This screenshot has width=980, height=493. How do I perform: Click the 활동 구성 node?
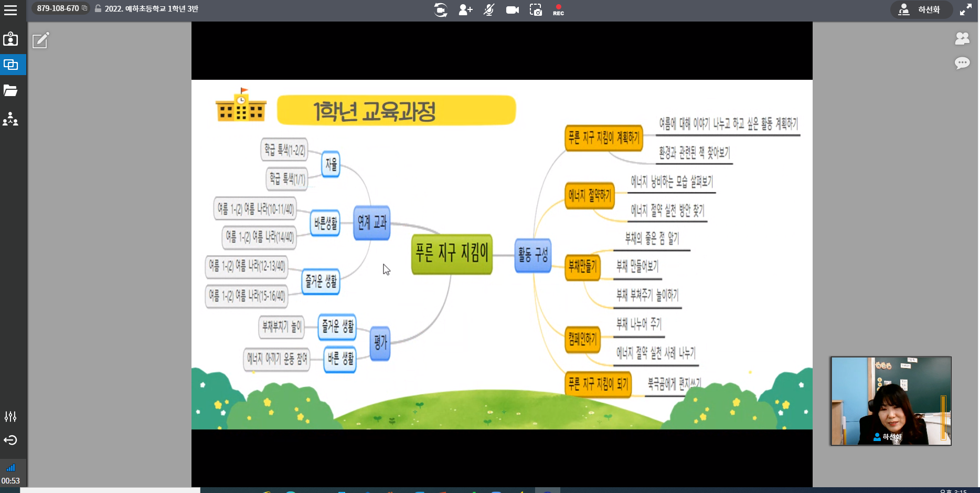click(533, 255)
